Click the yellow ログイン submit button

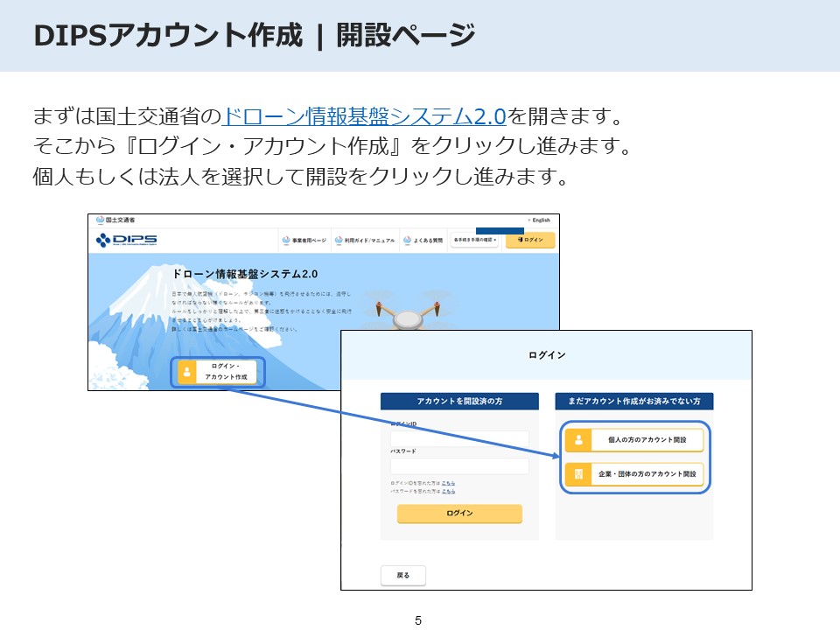coord(459,514)
